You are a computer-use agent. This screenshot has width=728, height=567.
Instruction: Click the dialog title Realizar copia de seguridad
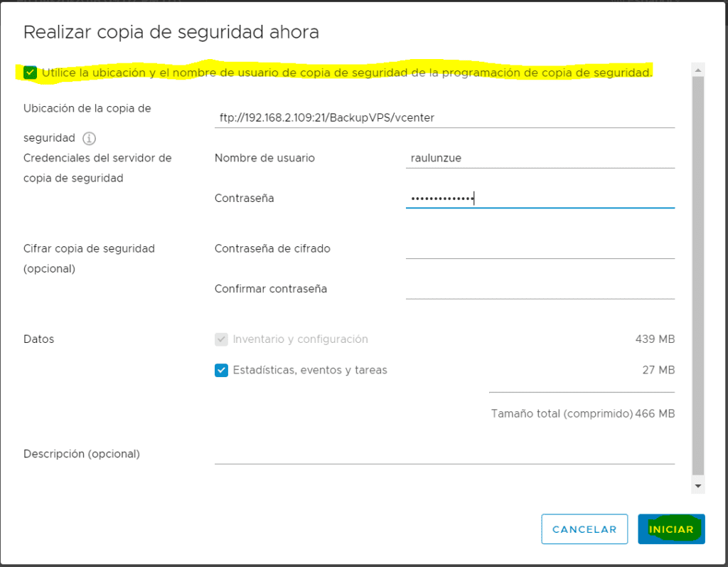coord(171,32)
